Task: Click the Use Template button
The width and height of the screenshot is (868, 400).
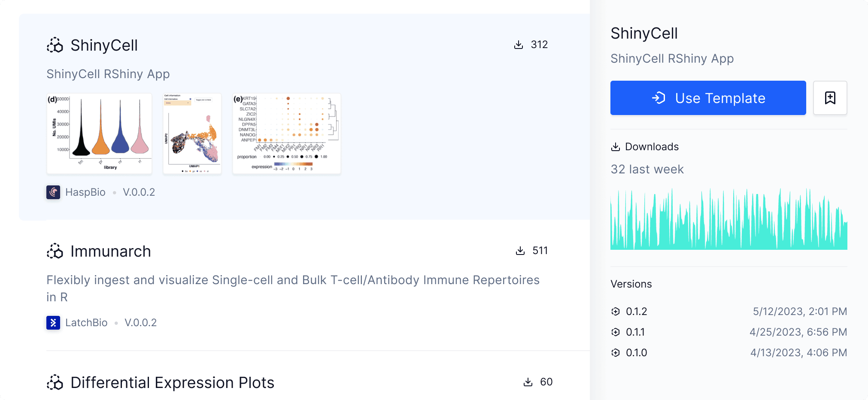Action: click(x=708, y=98)
